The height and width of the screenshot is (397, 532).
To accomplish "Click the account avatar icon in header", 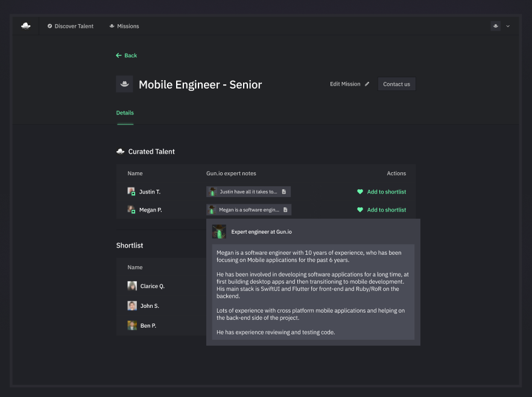I will pos(495,26).
